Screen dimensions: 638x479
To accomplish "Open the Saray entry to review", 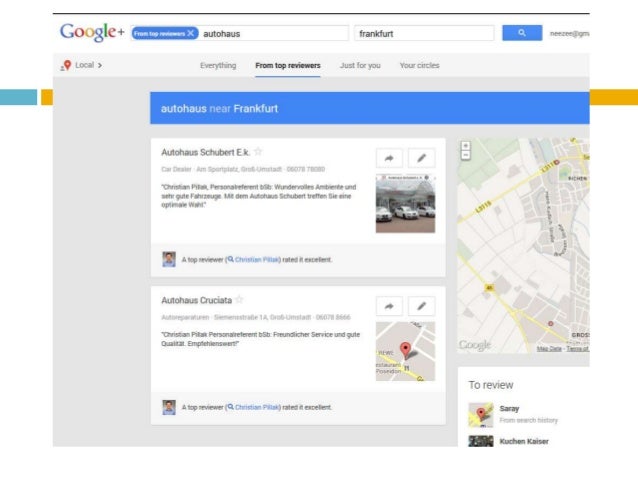I will pyautogui.click(x=509, y=409).
